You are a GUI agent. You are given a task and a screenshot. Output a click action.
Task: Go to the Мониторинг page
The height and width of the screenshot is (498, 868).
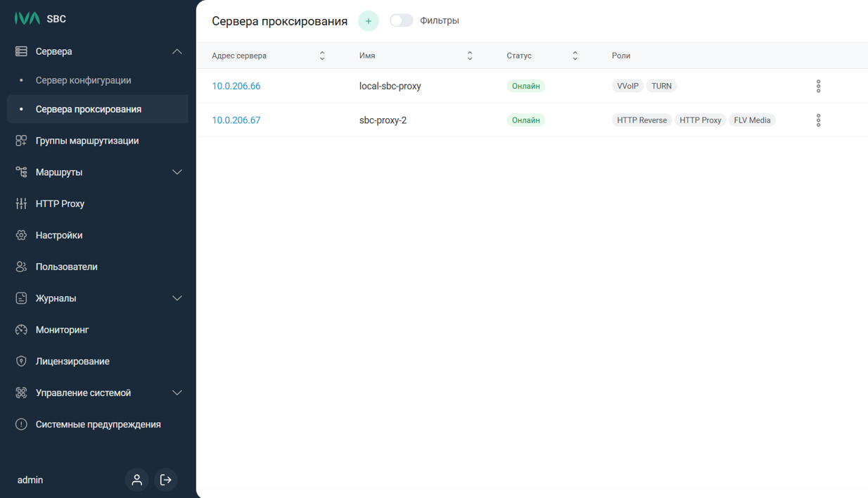point(62,330)
